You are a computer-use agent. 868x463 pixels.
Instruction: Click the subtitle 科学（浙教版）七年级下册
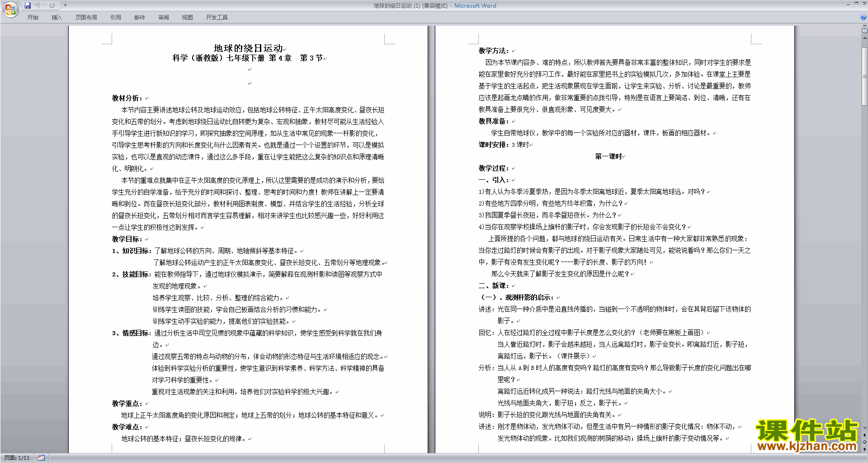218,58
